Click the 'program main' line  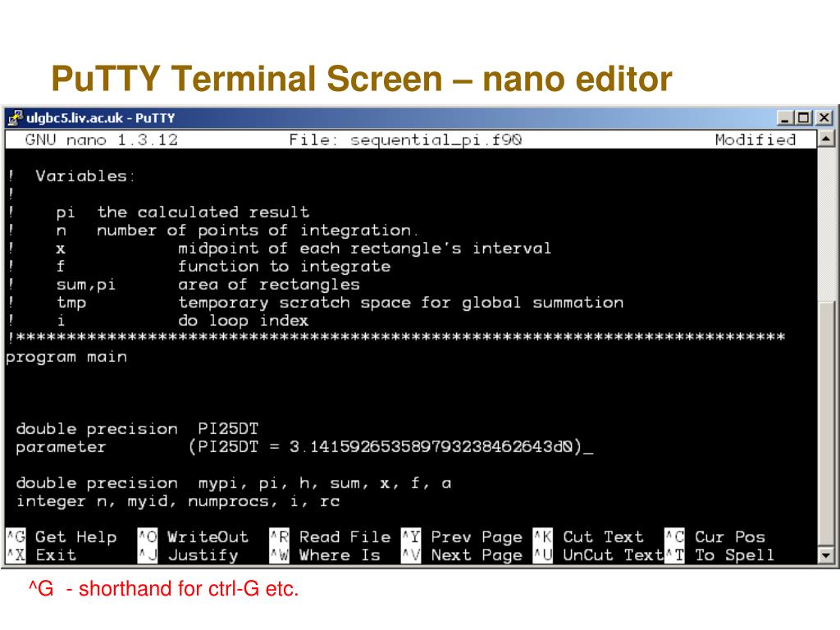coord(66,358)
